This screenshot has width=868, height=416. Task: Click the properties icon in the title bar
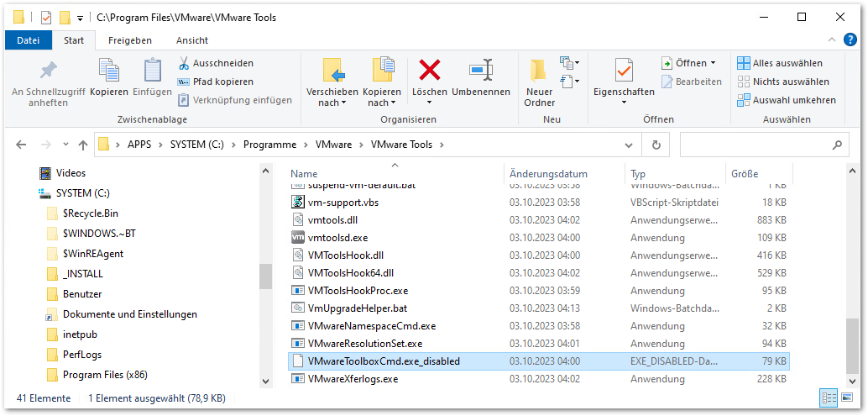(46, 18)
